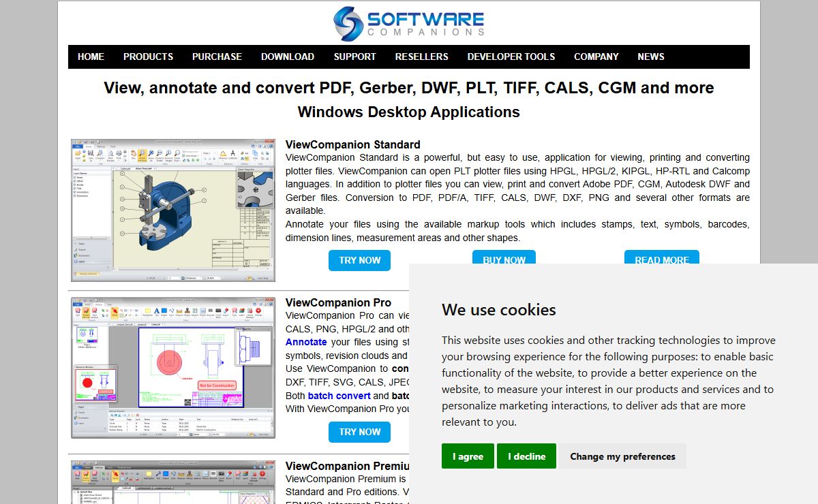
Task: Follow the batch convert link
Action: pos(339,396)
